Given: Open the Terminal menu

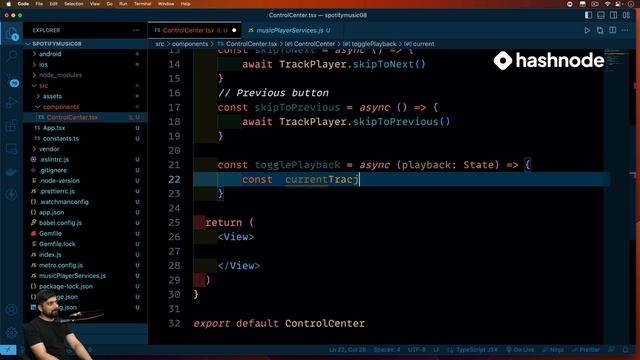Looking at the screenshot, I should (x=142, y=4).
